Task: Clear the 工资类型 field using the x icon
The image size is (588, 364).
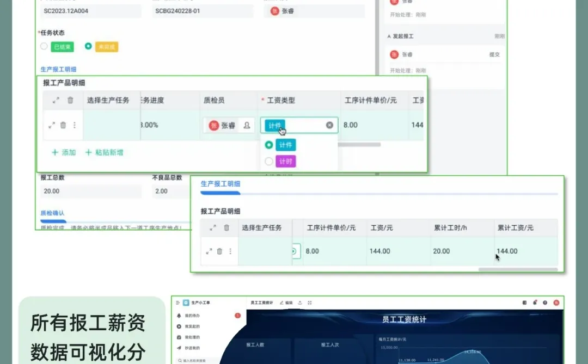Action: click(329, 125)
